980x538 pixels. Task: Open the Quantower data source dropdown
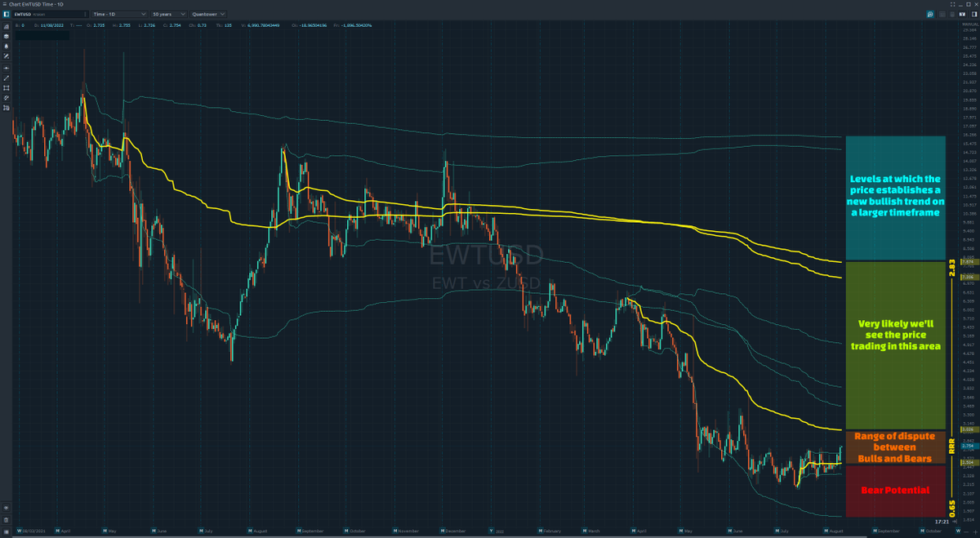tap(208, 14)
